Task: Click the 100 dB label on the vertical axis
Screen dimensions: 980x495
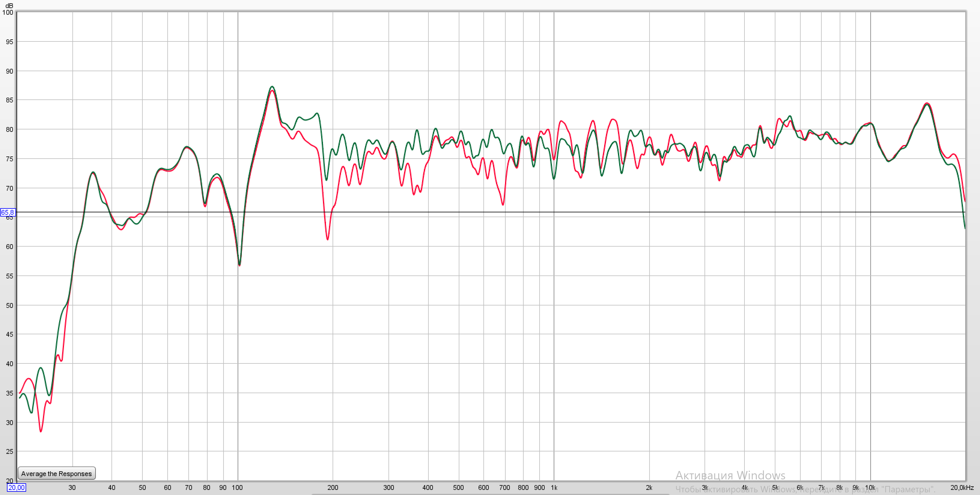Action: [x=8, y=13]
